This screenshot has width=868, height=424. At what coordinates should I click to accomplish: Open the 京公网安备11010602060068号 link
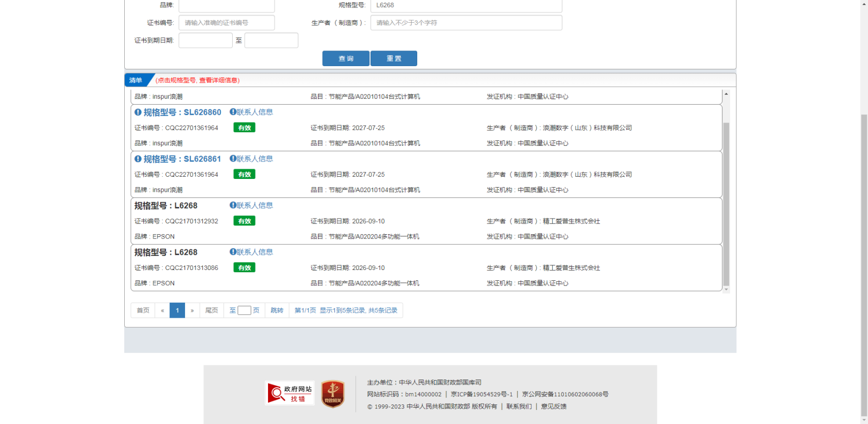(565, 394)
